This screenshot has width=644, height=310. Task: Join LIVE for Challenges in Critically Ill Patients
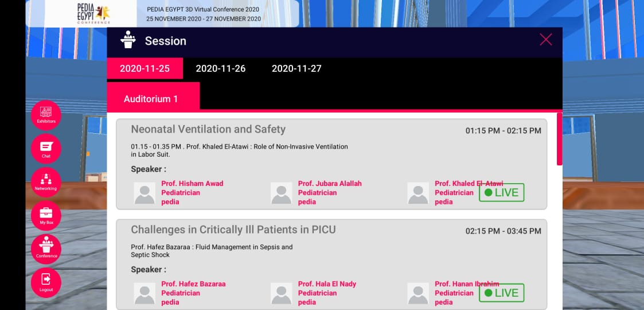point(502,293)
